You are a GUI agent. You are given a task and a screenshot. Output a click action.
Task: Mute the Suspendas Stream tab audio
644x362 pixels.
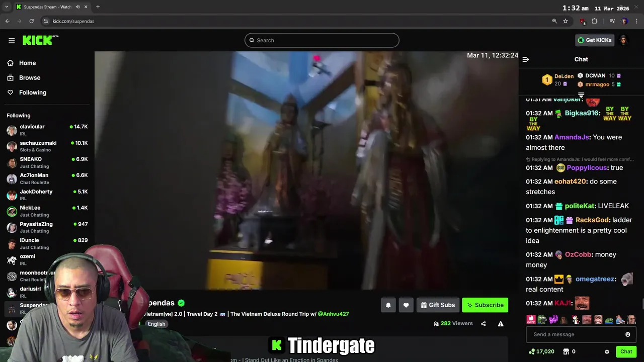point(78,7)
